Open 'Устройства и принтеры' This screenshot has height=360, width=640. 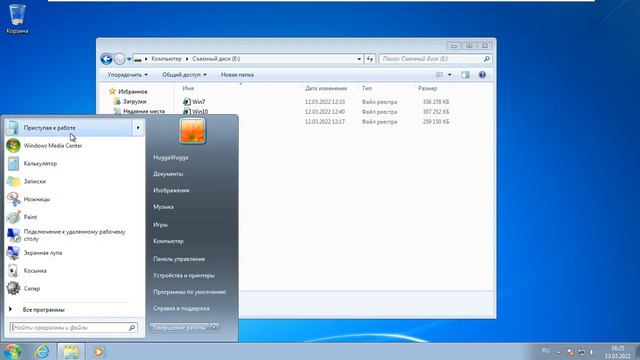tap(184, 276)
